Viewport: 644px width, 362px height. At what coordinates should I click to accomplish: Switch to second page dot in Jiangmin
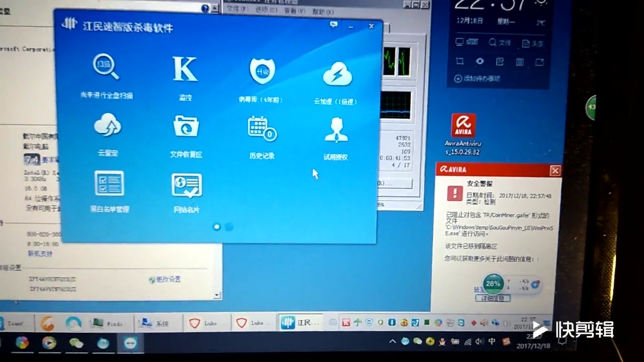pos(229,227)
